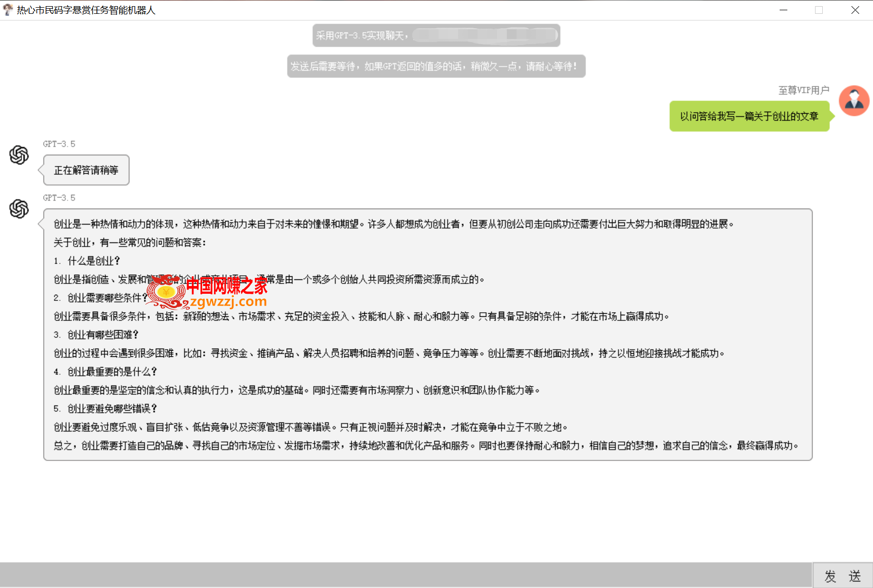This screenshot has height=588, width=873.
Task: Click the 至尊VIP用户 label
Action: 804,90
